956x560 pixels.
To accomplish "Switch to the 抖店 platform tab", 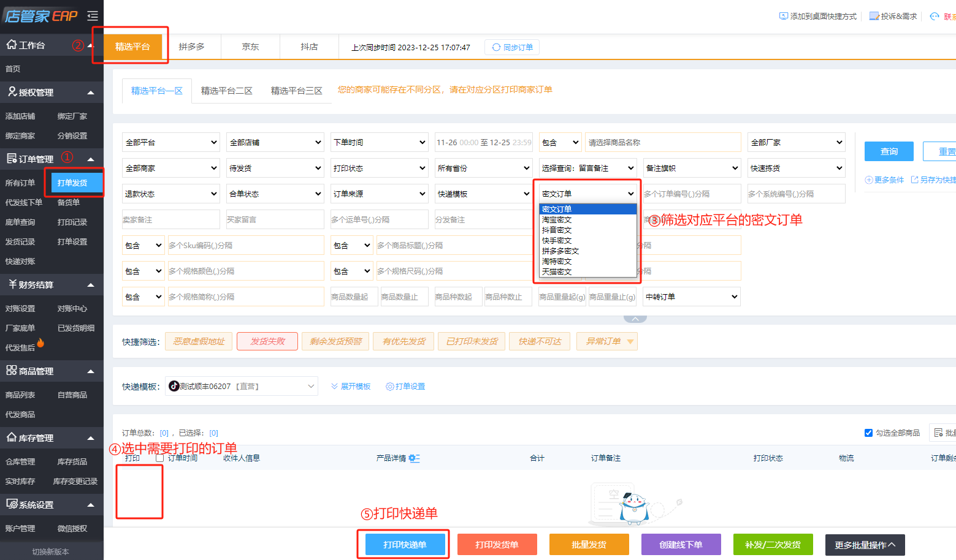I will click(x=309, y=47).
